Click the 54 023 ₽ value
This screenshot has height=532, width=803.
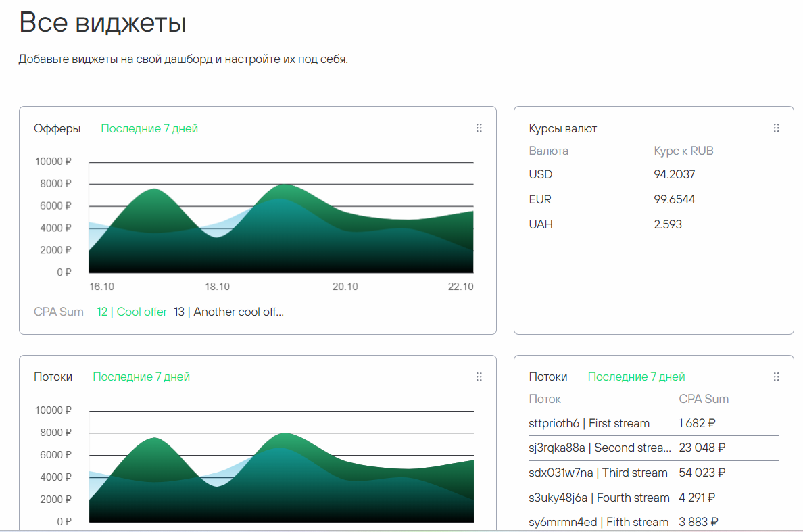[x=702, y=473]
